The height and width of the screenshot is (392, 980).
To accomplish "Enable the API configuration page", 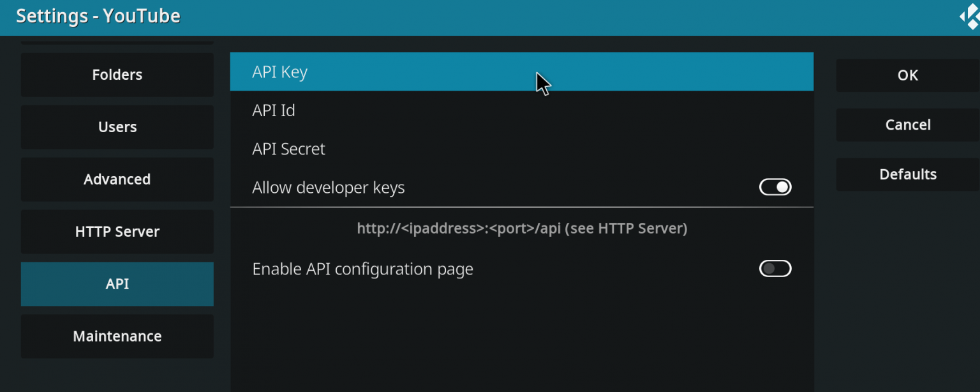I will click(x=775, y=268).
